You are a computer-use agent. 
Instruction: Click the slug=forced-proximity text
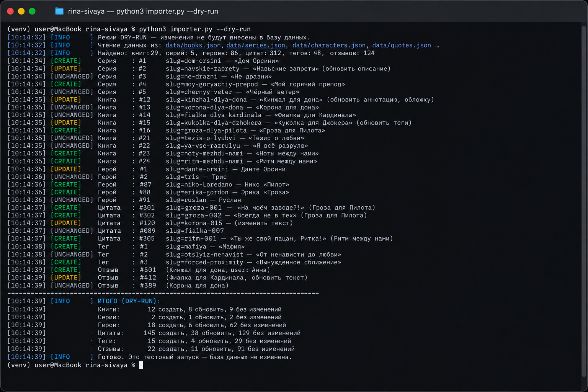pos(204,262)
